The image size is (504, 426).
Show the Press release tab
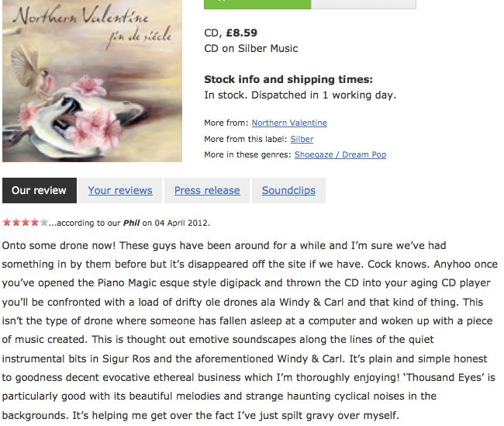(207, 191)
